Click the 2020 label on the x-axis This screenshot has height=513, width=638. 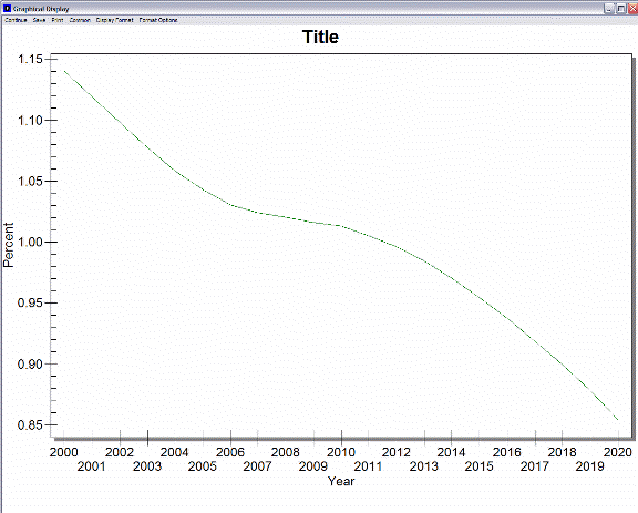click(619, 452)
